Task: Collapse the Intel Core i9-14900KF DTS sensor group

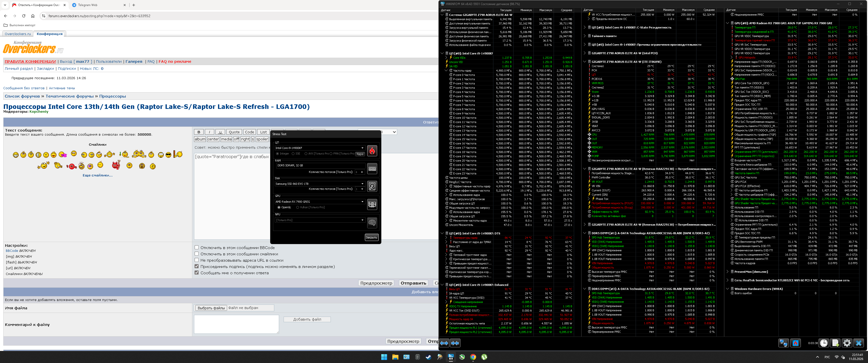Action: pos(442,233)
